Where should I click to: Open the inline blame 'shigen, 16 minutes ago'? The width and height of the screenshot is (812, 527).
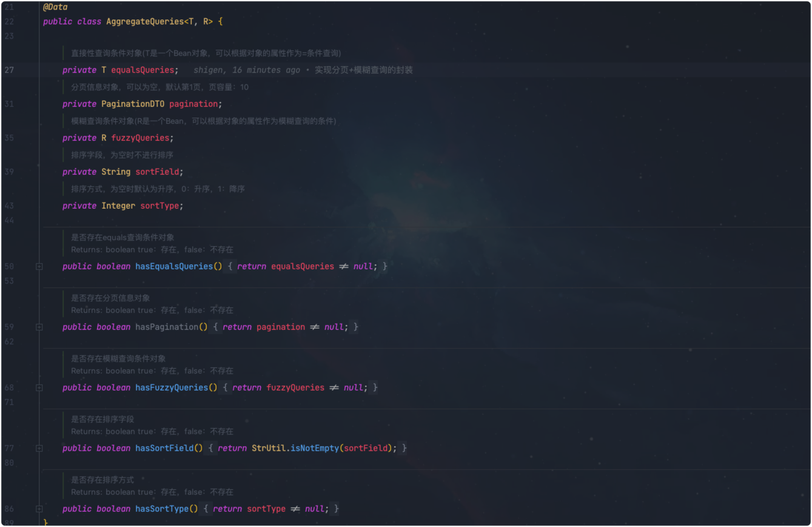(x=247, y=70)
